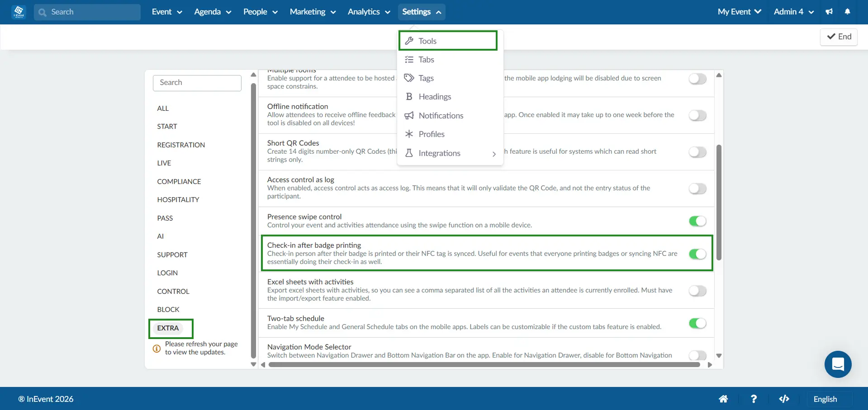Click the tag icon beside Tags
This screenshot has height=410, width=868.
409,78
